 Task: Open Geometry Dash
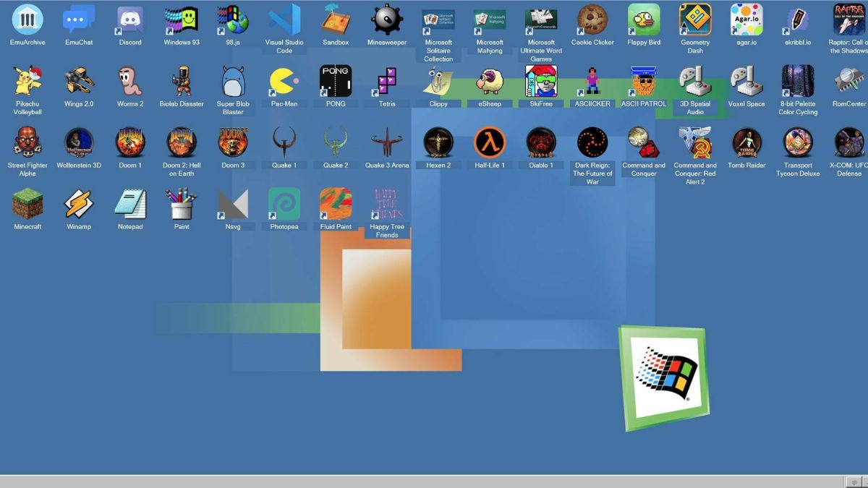(695, 20)
